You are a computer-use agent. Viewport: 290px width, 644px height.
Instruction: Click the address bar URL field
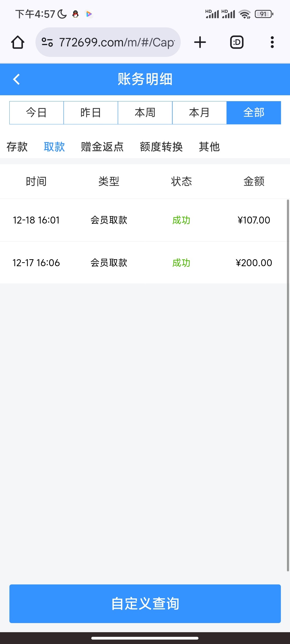(117, 42)
